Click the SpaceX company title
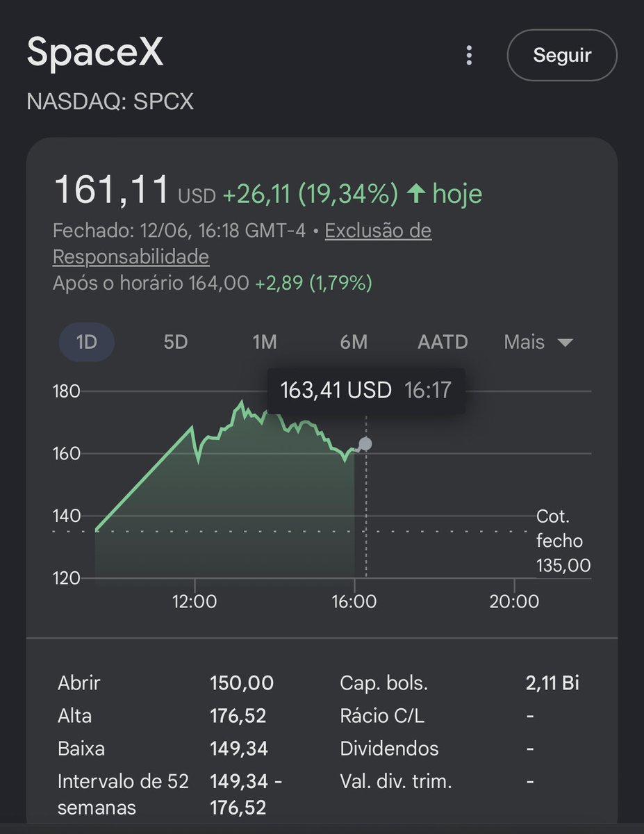 pyautogui.click(x=95, y=54)
